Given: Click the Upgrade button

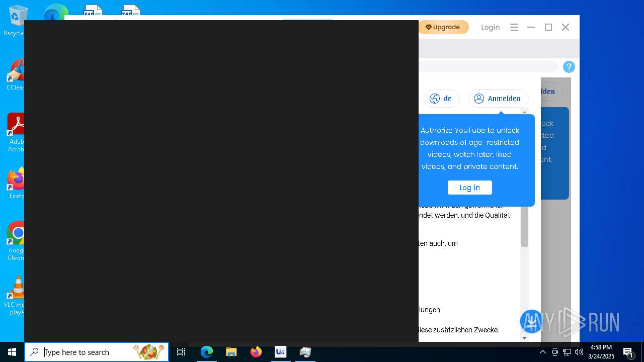Looking at the screenshot, I should [443, 27].
